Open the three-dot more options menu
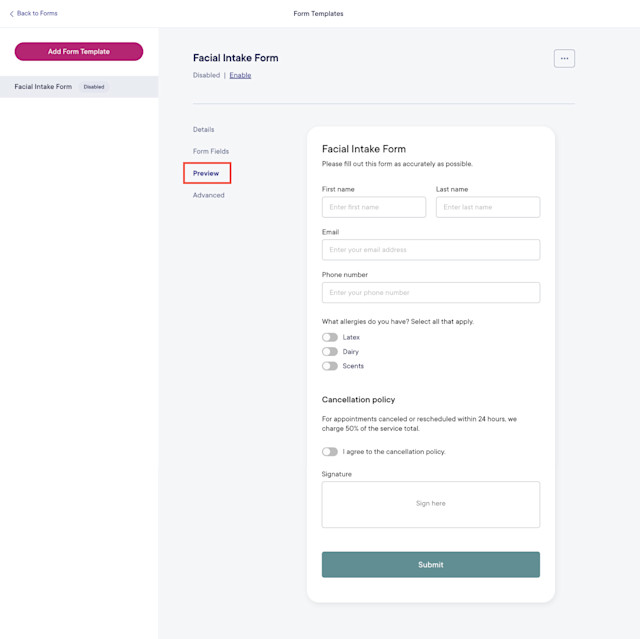 pyautogui.click(x=564, y=58)
